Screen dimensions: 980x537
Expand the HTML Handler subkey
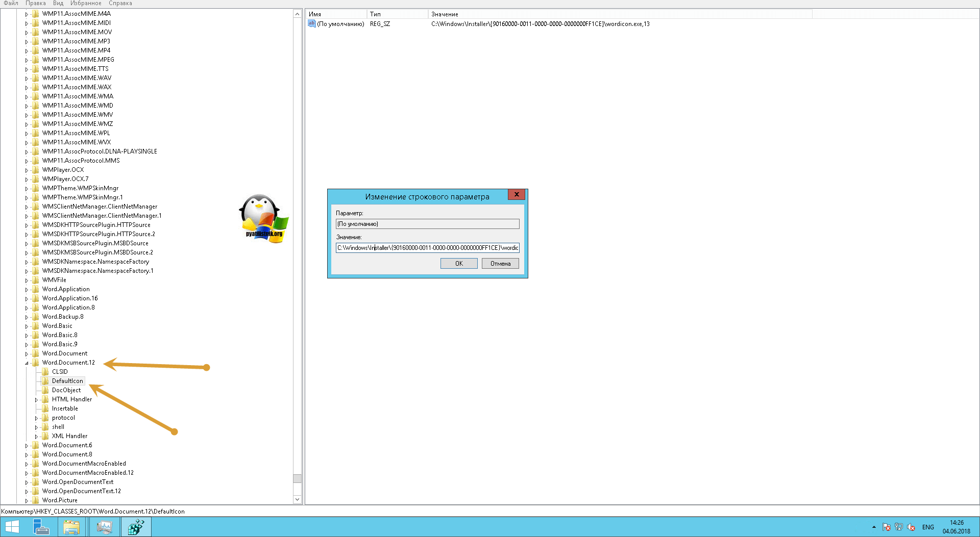(x=36, y=400)
